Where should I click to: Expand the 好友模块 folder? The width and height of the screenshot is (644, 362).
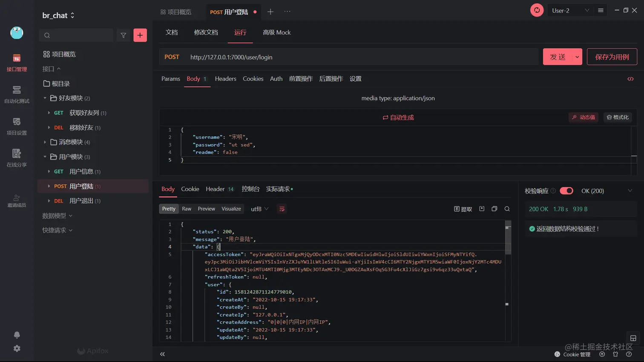click(45, 98)
